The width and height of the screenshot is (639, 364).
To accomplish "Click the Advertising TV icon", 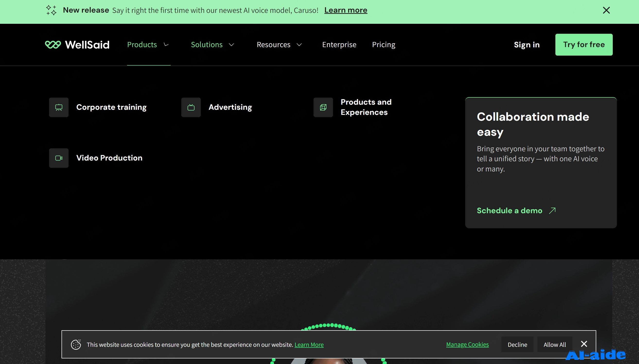I will click(191, 108).
